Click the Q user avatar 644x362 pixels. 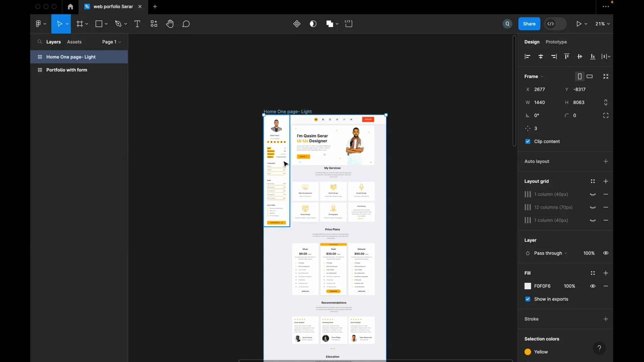coord(507,24)
